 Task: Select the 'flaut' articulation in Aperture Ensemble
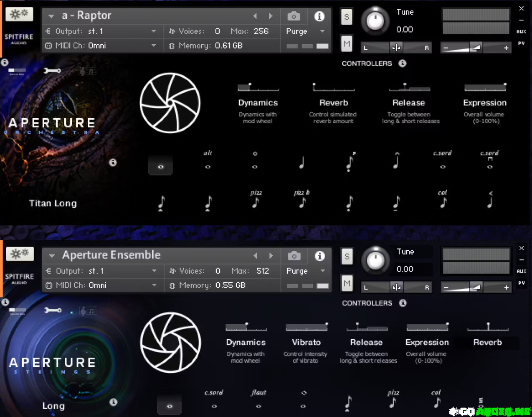[258, 399]
